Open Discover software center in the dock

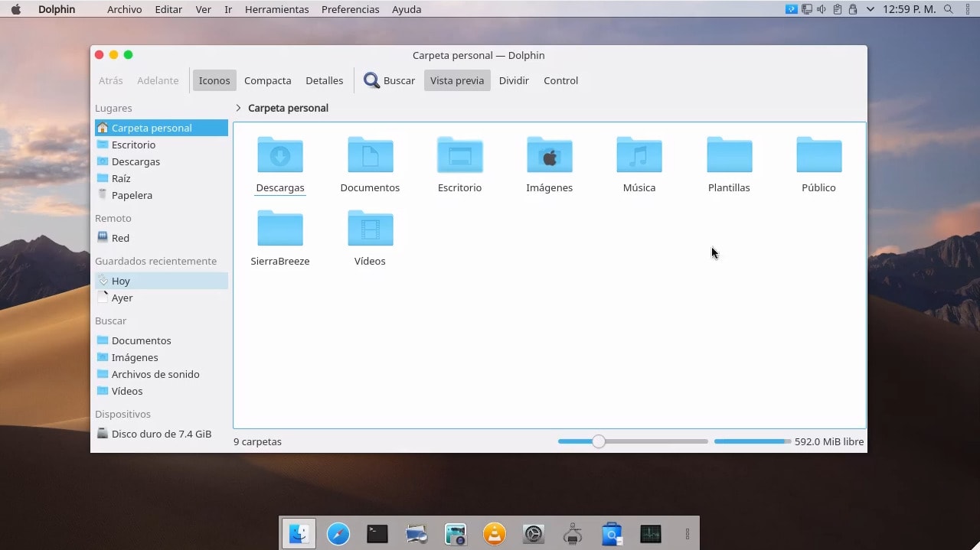click(611, 533)
